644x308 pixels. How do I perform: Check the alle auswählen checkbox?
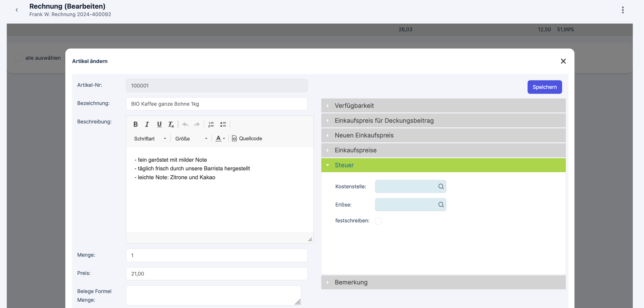[19, 58]
